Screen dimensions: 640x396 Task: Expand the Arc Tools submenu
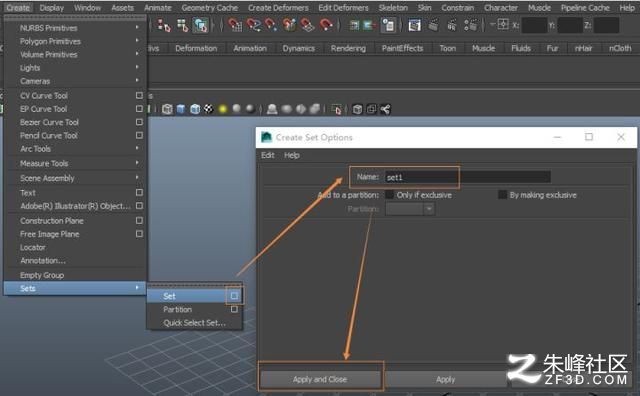point(74,149)
